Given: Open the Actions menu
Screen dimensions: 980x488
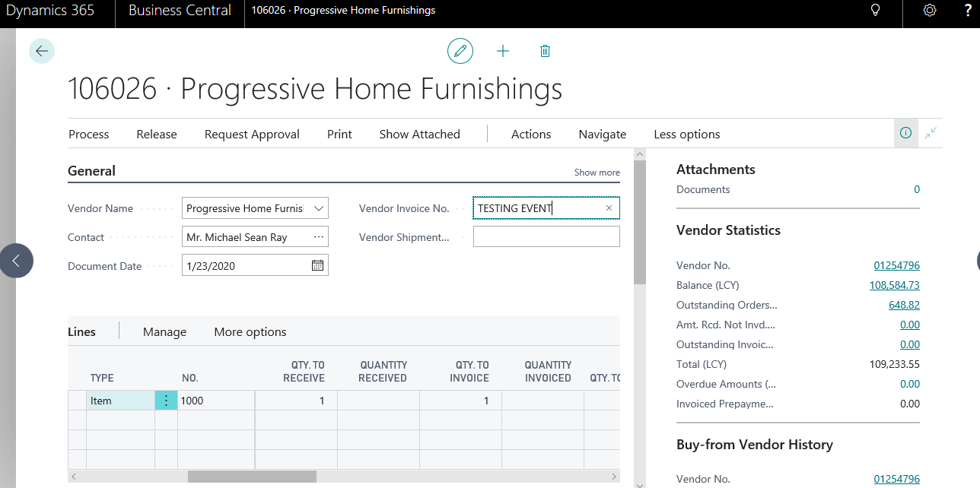Looking at the screenshot, I should tap(530, 134).
